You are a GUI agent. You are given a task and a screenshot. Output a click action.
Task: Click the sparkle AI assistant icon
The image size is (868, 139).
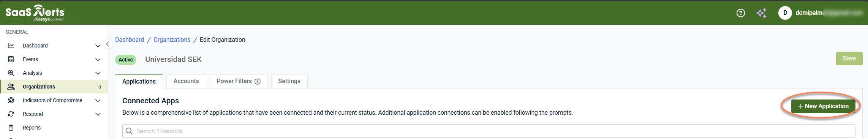pyautogui.click(x=761, y=13)
